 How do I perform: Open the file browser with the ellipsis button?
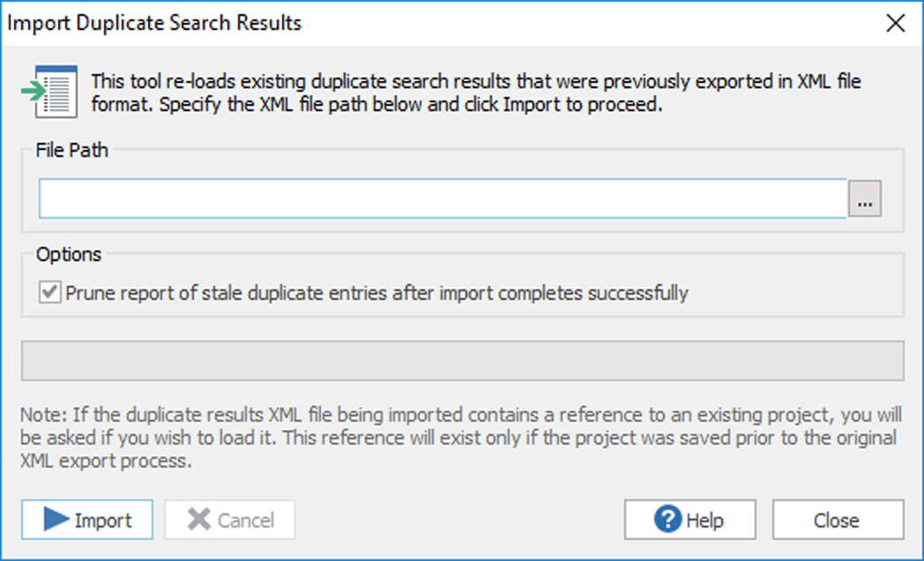[865, 198]
